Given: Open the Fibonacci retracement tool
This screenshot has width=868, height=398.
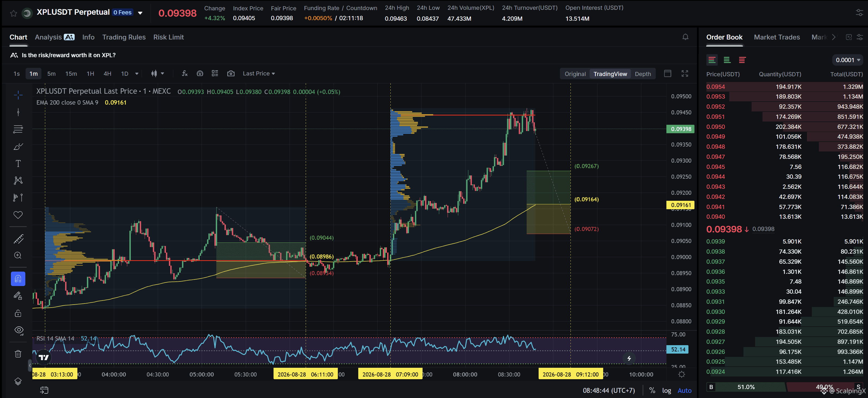Looking at the screenshot, I should click(x=18, y=129).
